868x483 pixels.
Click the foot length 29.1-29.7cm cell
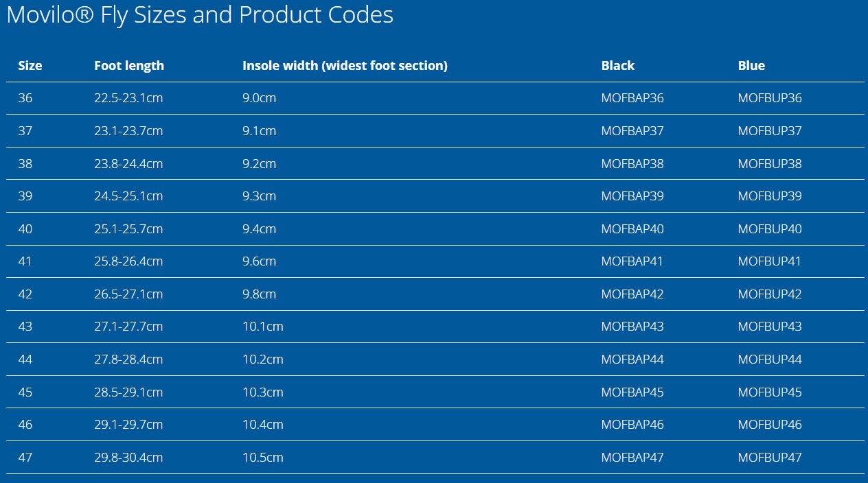tap(128, 425)
